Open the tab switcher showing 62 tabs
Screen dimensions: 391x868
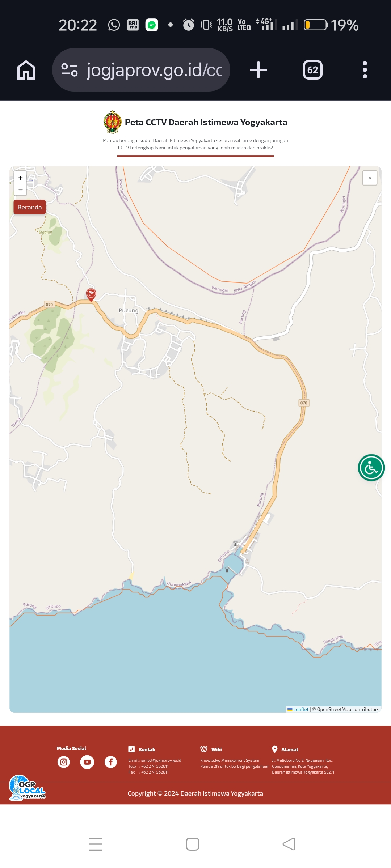point(313,70)
